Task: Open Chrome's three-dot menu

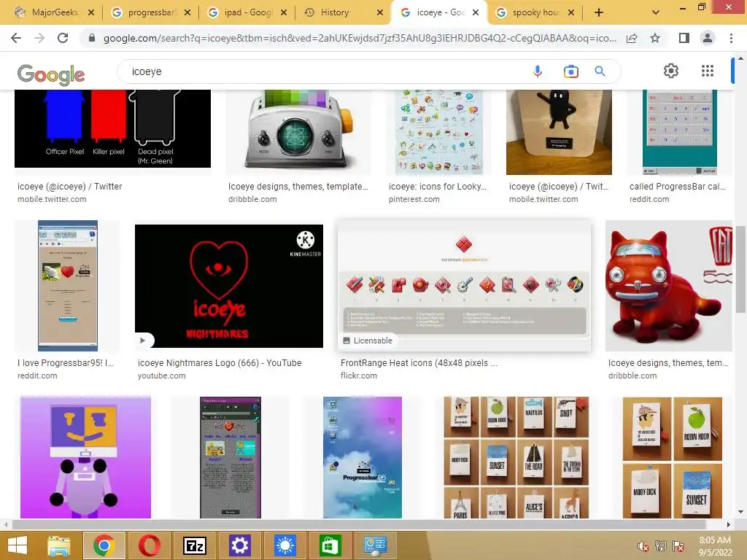Action: click(x=731, y=38)
